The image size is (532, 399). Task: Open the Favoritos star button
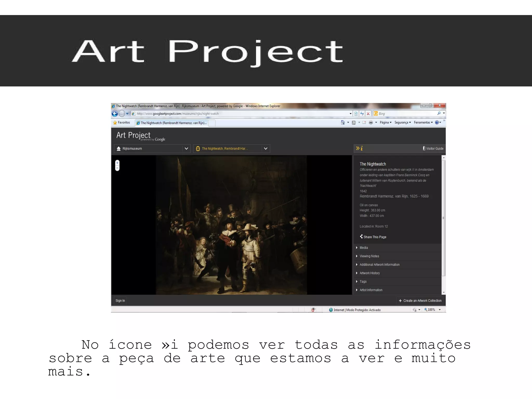tap(122, 123)
